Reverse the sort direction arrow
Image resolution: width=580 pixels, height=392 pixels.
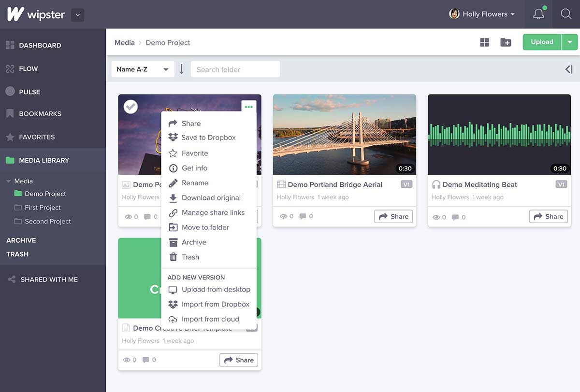tap(182, 70)
